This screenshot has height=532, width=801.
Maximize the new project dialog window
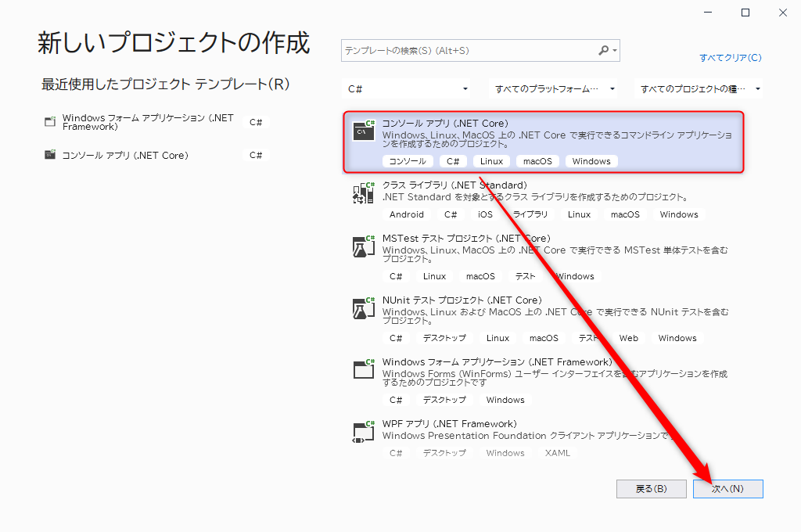pos(745,13)
